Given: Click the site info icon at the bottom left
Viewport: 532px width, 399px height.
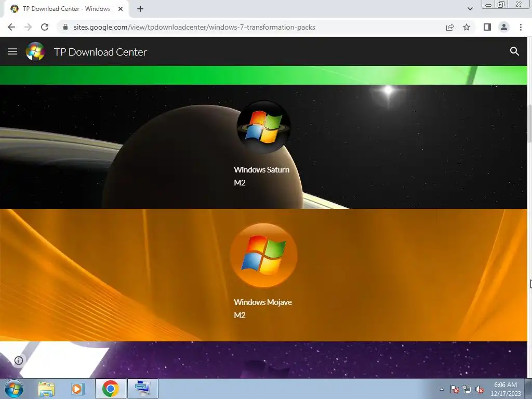Looking at the screenshot, I should 19,361.
